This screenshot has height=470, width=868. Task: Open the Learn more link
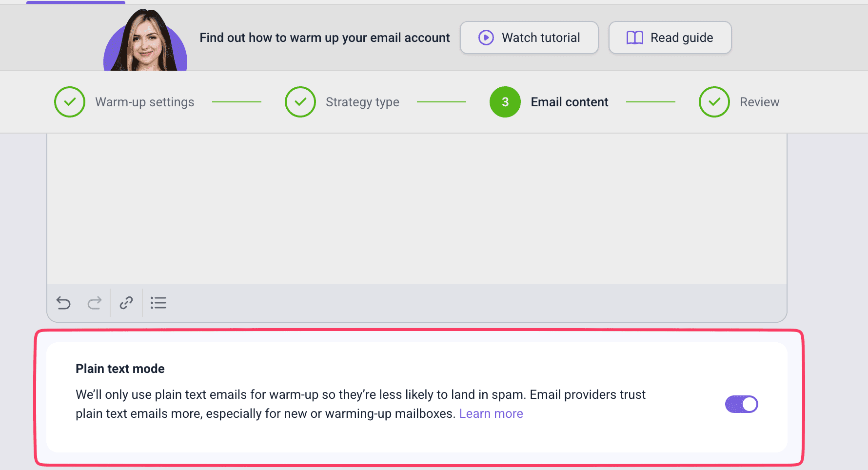(491, 414)
